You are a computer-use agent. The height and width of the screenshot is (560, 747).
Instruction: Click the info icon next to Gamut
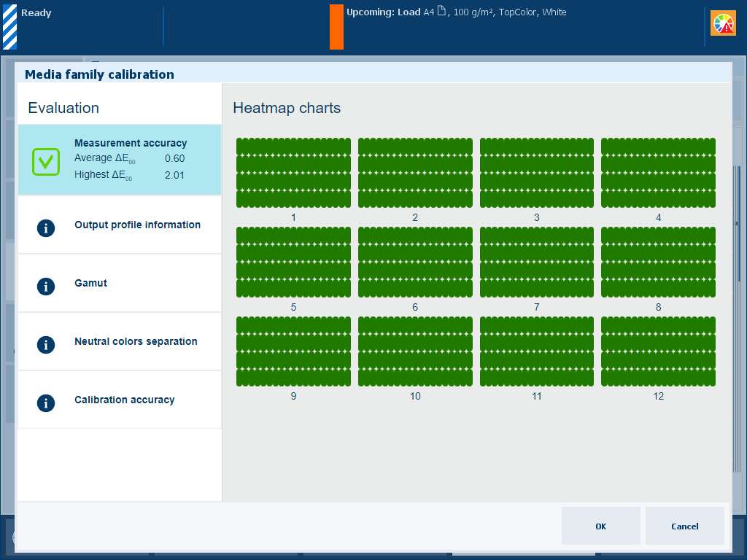point(46,286)
